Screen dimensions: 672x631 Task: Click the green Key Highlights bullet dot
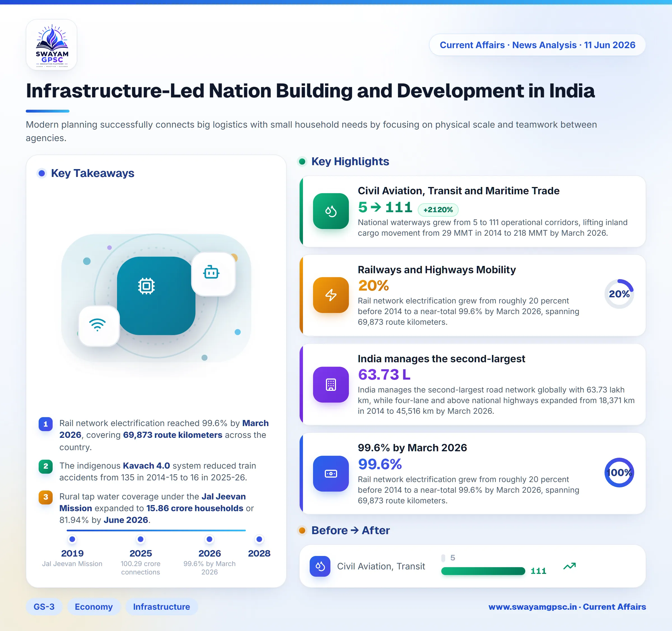[302, 162]
